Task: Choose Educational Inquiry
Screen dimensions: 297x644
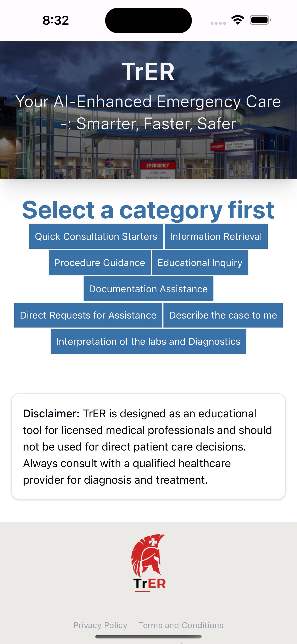Action: click(x=200, y=263)
